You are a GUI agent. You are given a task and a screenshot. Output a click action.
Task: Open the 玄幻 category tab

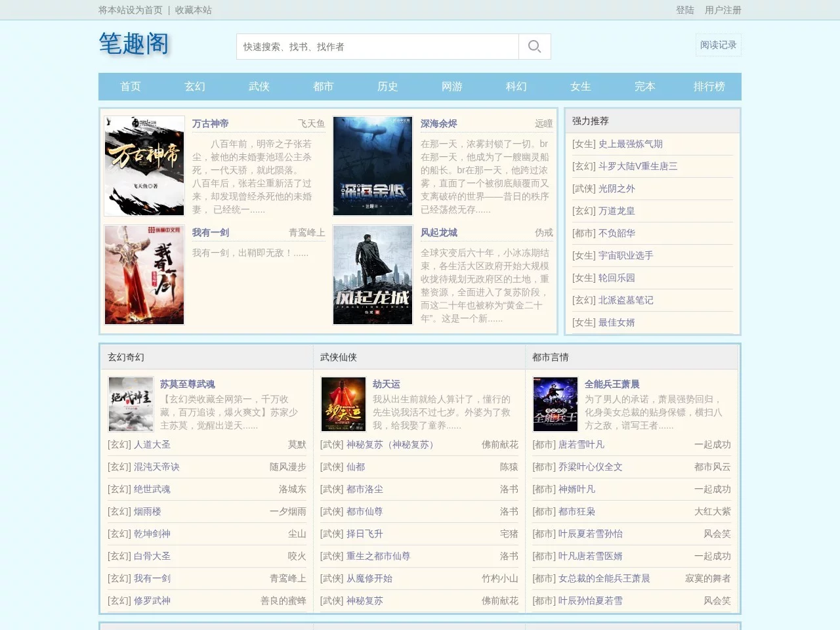pyautogui.click(x=195, y=87)
